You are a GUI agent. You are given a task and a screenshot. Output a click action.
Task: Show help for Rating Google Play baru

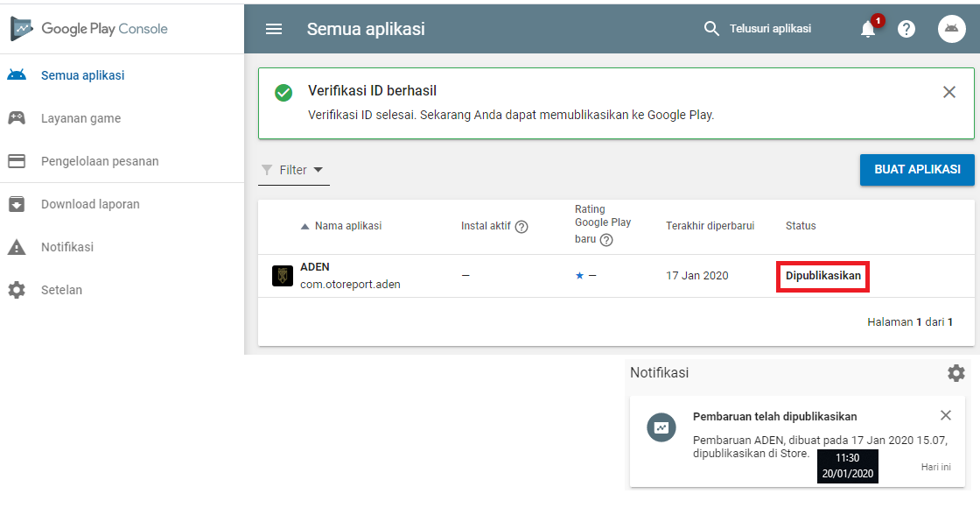pyautogui.click(x=605, y=240)
